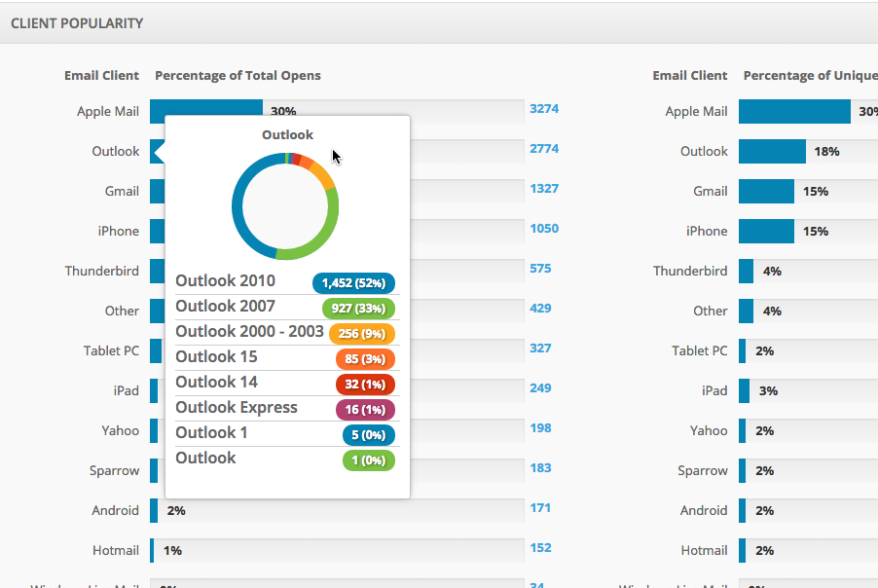Select the red 32 (1%) badge
The height and width of the screenshot is (588, 878).
[365, 385]
